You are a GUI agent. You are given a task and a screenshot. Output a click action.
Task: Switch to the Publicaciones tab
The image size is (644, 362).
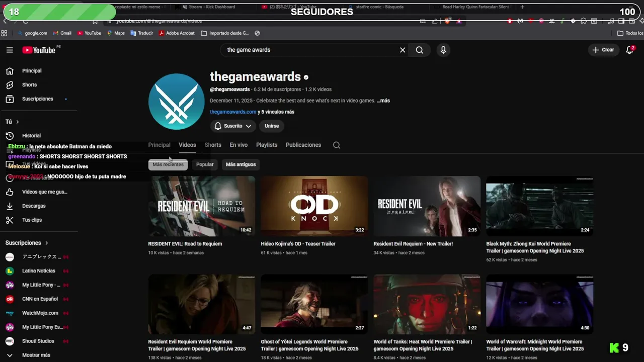click(x=303, y=145)
